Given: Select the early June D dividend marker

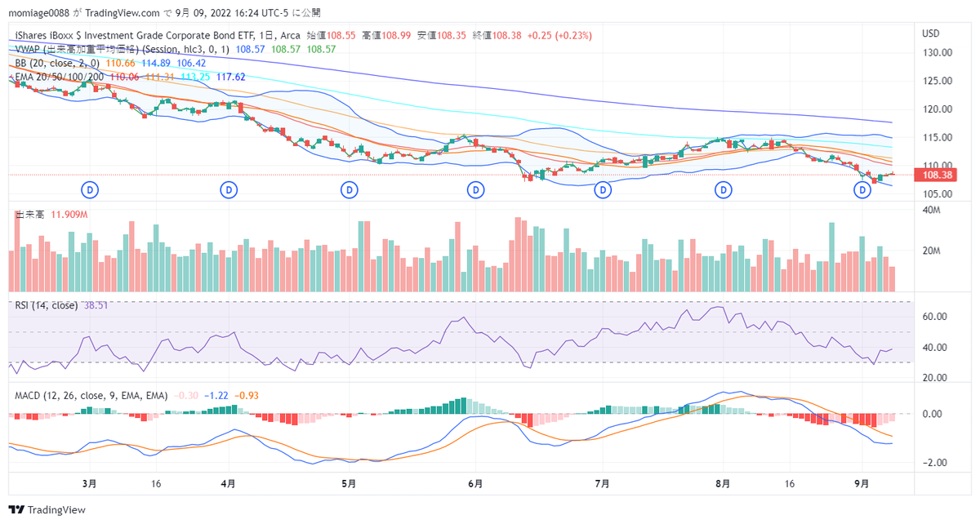Looking at the screenshot, I should tap(476, 189).
